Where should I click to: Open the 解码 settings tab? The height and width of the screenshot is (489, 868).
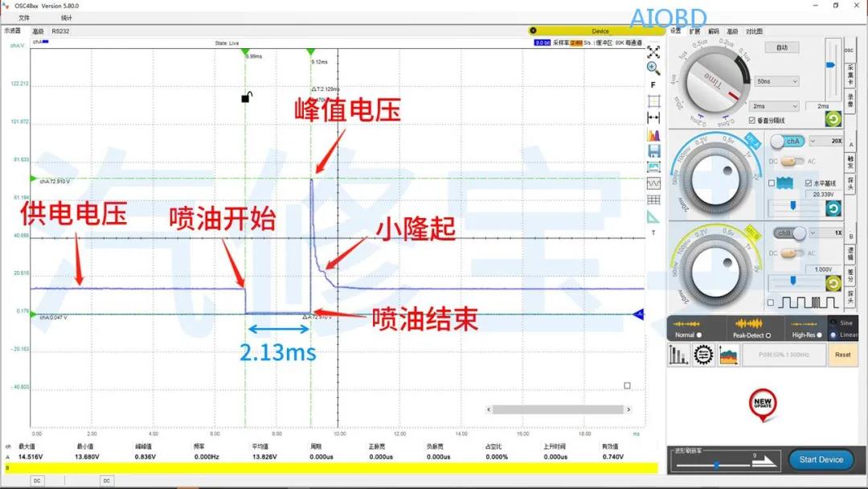(714, 31)
